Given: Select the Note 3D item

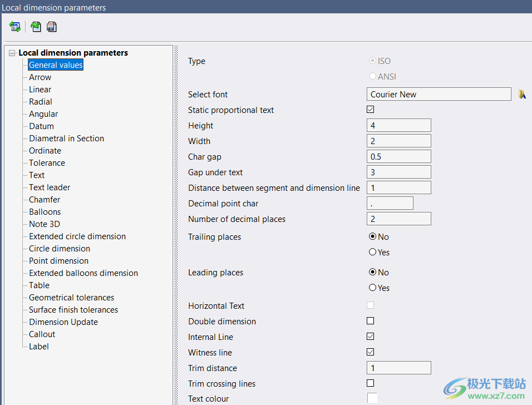Looking at the screenshot, I should click(45, 224).
